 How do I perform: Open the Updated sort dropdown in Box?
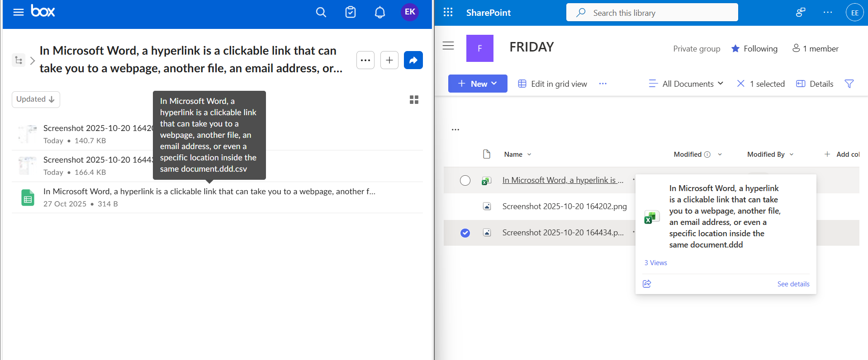click(x=36, y=99)
